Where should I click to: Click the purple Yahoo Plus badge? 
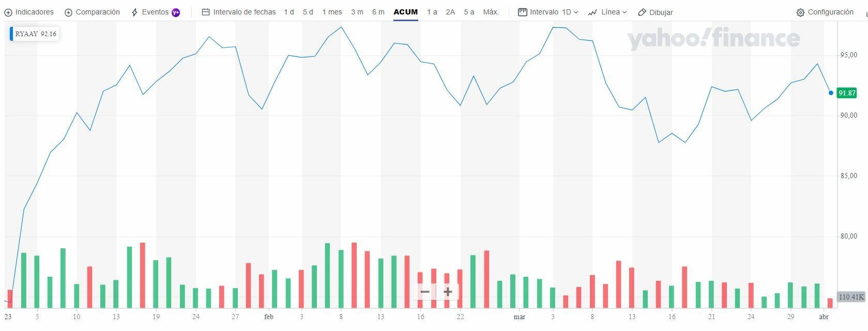(176, 12)
